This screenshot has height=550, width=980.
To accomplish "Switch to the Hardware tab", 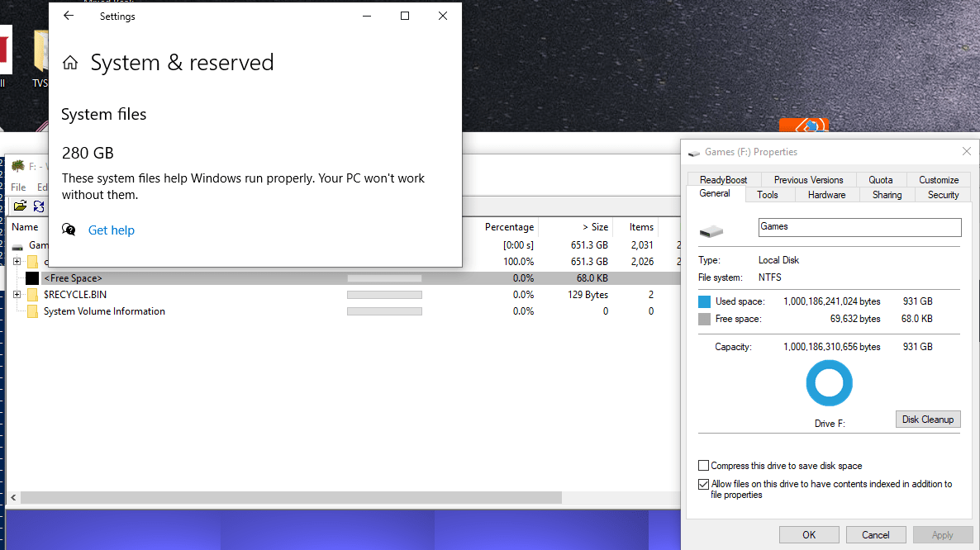I will click(x=826, y=194).
